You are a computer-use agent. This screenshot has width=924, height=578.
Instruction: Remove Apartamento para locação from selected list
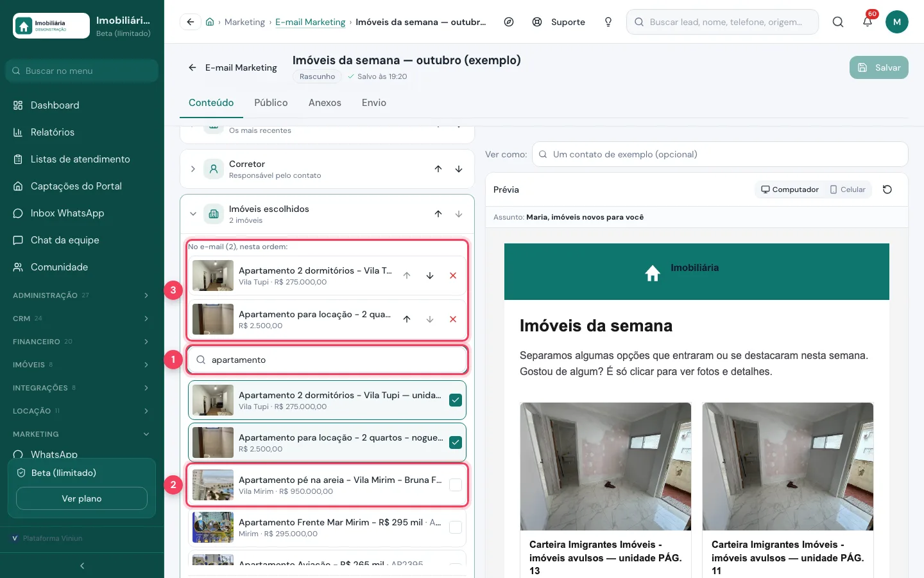453,319
